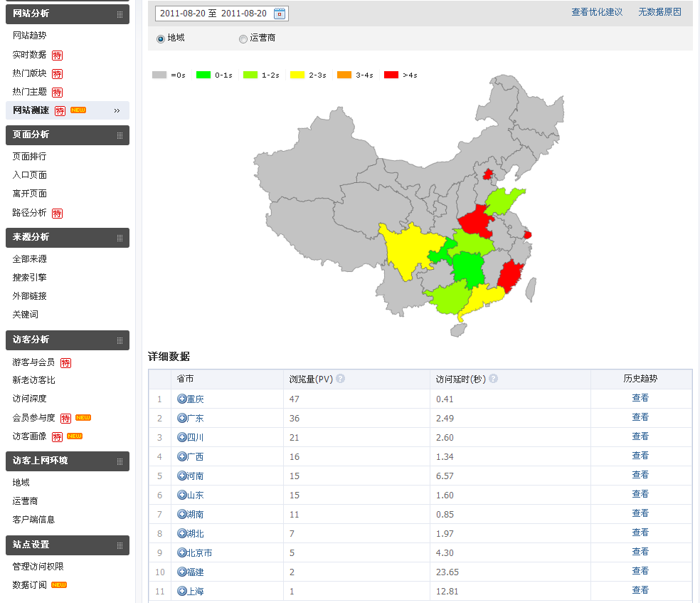Select the 地域 radio button

pos(161,39)
